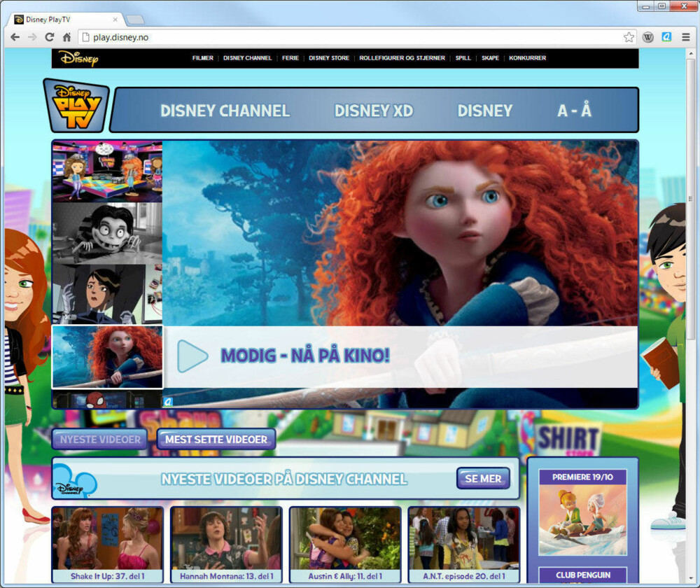The width and height of the screenshot is (700, 588).
Task: Click the MODIG - NÅ PÅ KINO! title
Action: [x=305, y=356]
